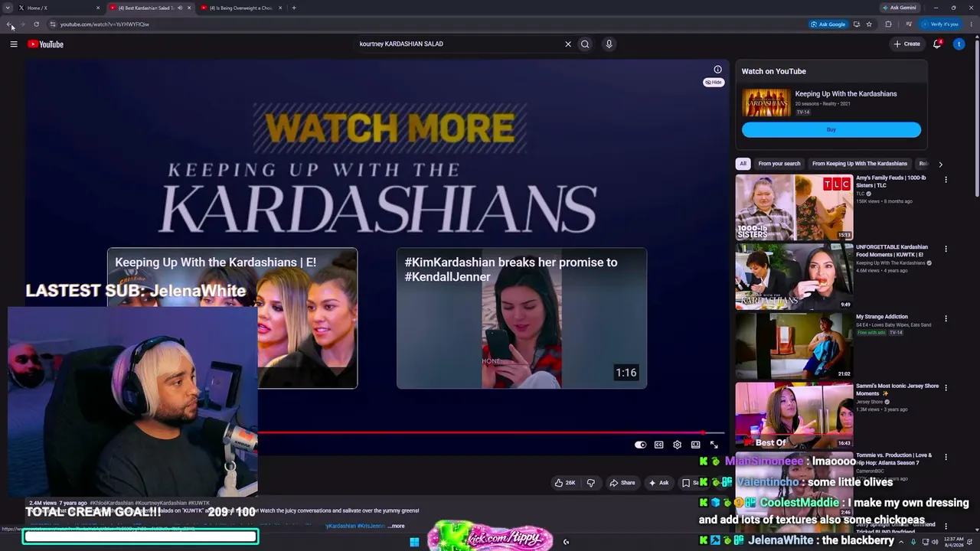Show video info card icon
This screenshot has width=980, height=551.
[x=717, y=70]
